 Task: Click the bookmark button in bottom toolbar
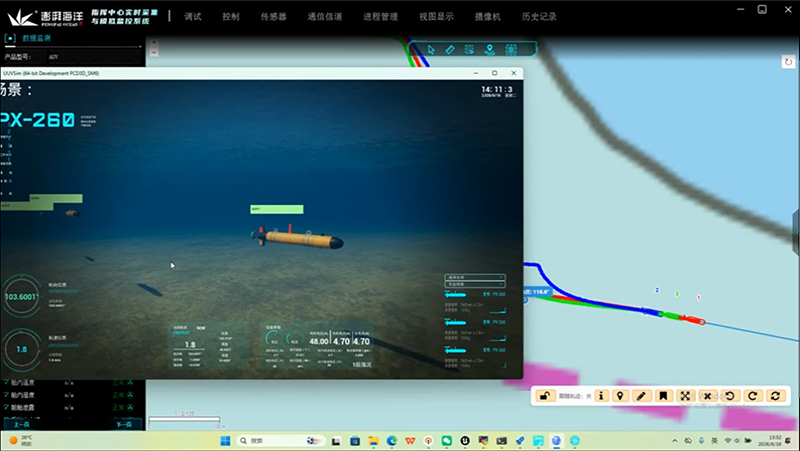pos(663,396)
